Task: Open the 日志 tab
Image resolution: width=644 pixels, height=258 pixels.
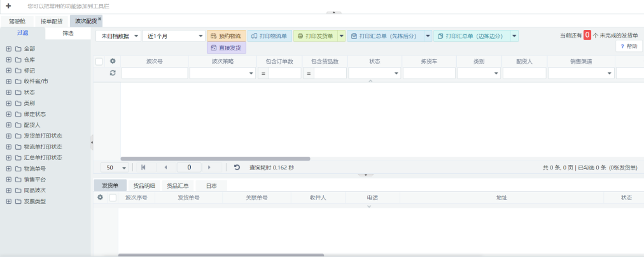Action: pyautogui.click(x=211, y=185)
